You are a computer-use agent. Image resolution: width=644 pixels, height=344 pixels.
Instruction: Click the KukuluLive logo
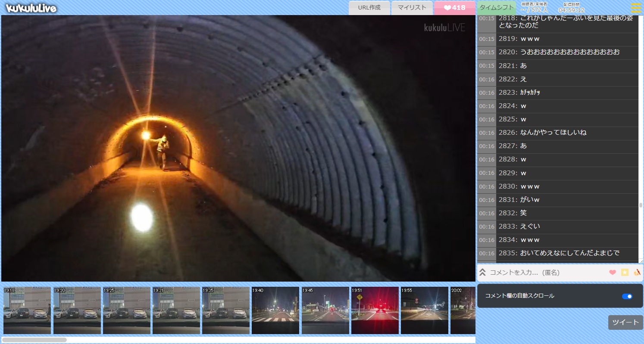(31, 8)
